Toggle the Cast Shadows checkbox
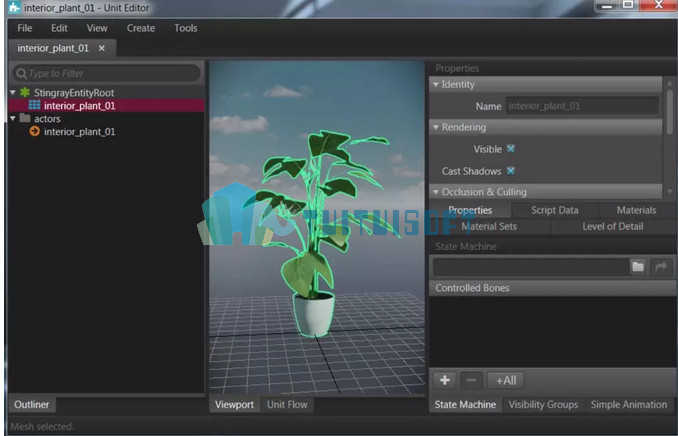The width and height of the screenshot is (678, 436). [x=511, y=171]
